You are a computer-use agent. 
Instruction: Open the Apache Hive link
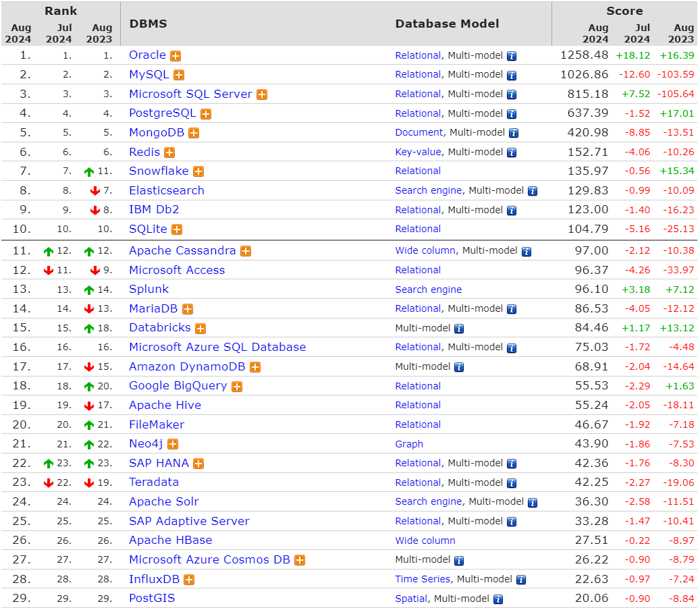[x=165, y=405]
